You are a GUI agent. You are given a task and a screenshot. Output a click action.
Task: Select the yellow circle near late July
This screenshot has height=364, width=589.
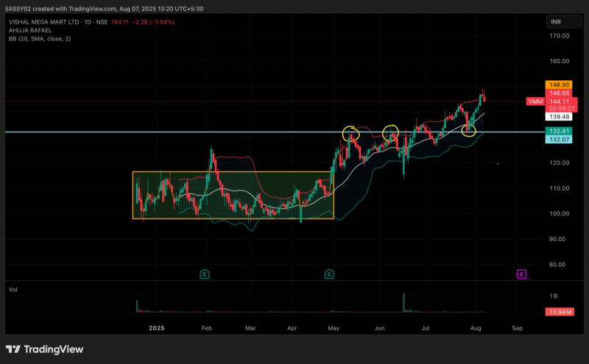469,130
